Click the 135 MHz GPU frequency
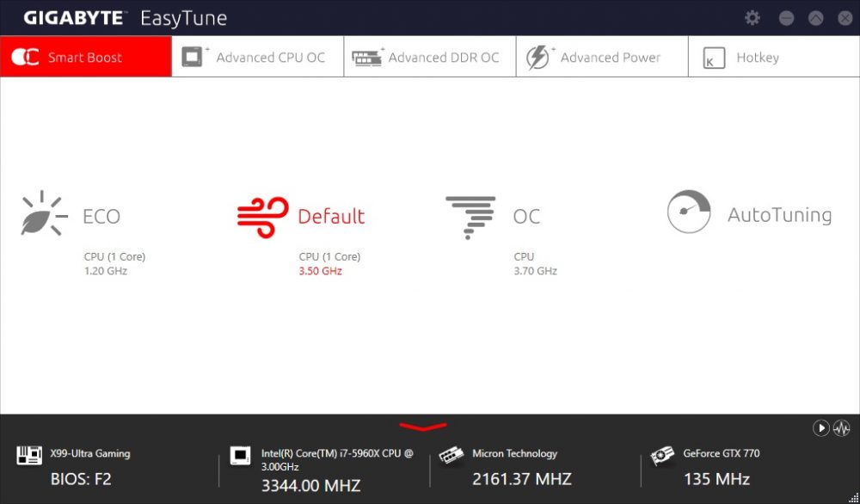Image resolution: width=860 pixels, height=504 pixels. click(716, 479)
